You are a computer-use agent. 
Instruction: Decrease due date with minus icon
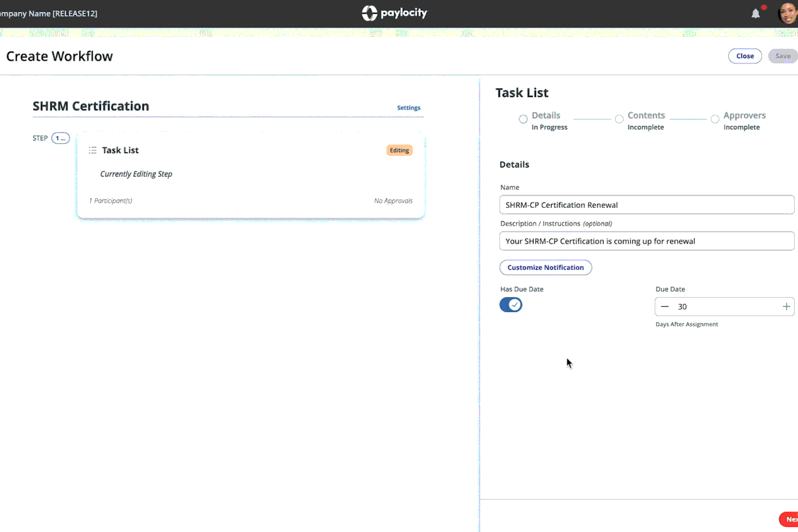coord(665,306)
